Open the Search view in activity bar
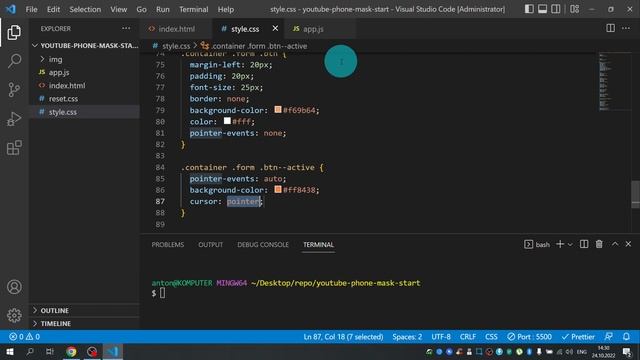 pyautogui.click(x=14, y=61)
